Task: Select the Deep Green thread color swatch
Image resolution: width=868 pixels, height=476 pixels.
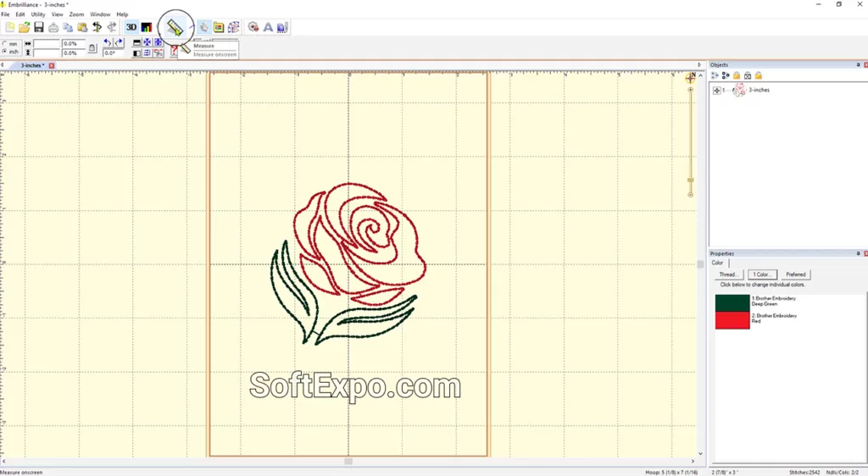Action: (x=732, y=302)
